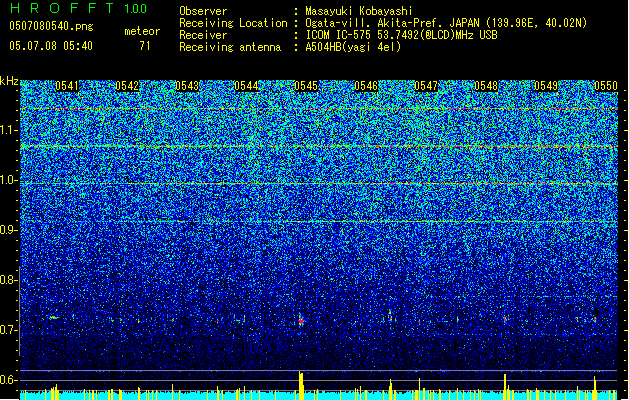629x400 pixels.
Task: Click the kHz axis unit label
Action: coord(9,81)
